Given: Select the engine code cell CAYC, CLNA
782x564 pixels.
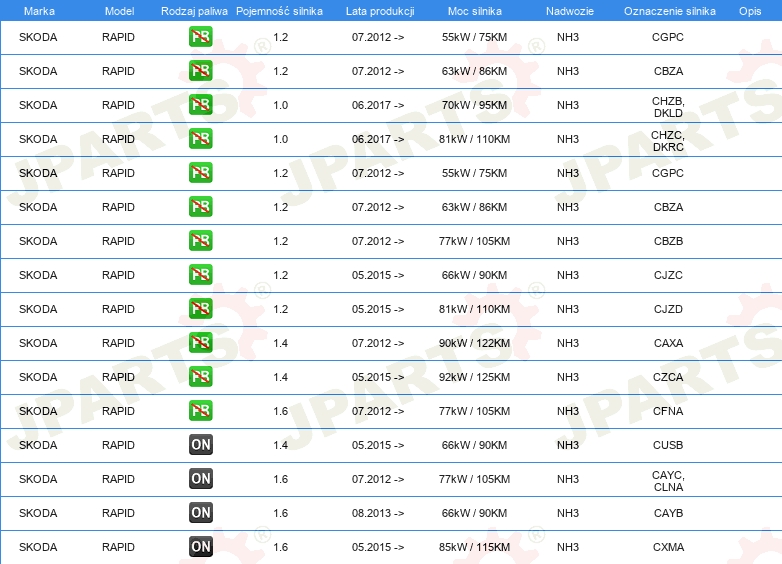Looking at the screenshot, I should [668, 481].
